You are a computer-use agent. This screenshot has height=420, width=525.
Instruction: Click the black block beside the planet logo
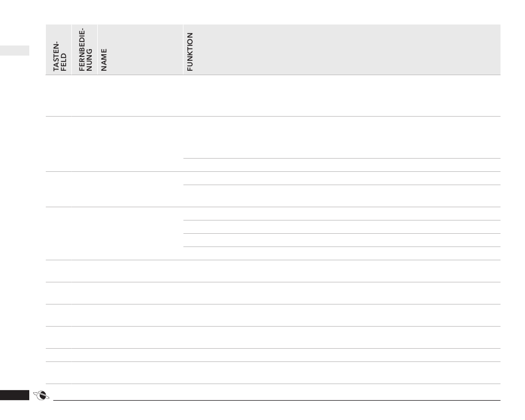[x=14, y=395]
